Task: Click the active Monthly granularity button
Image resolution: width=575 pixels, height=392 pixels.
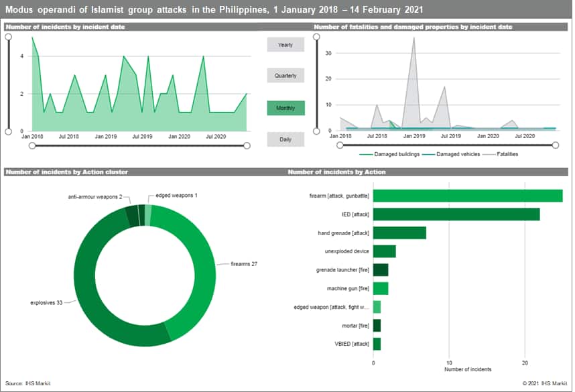Action: (285, 108)
